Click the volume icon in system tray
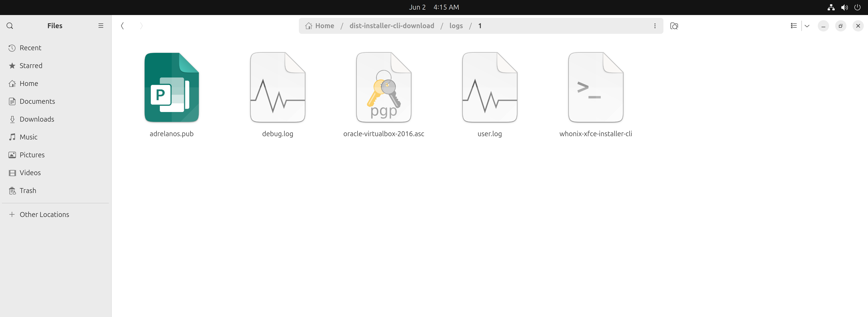 (x=844, y=7)
